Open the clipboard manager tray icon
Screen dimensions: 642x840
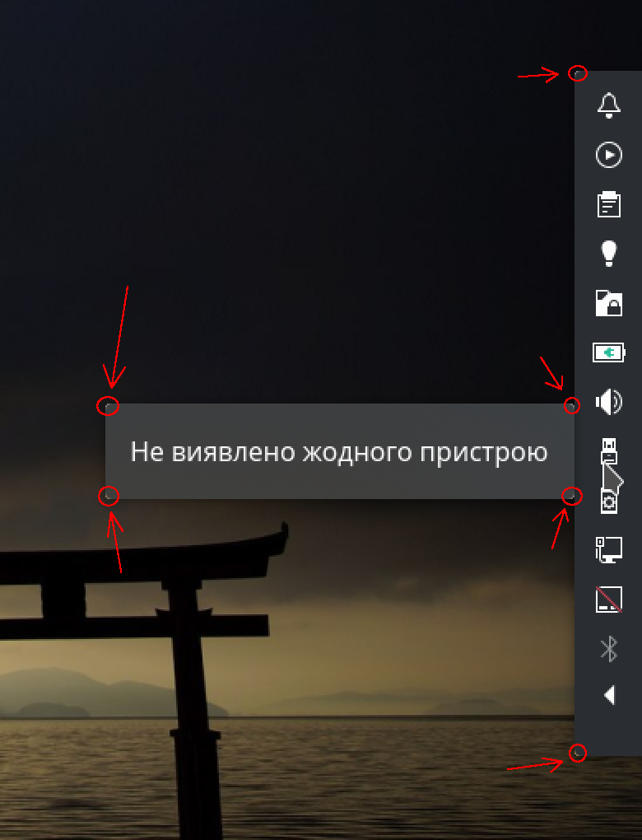pos(609,204)
